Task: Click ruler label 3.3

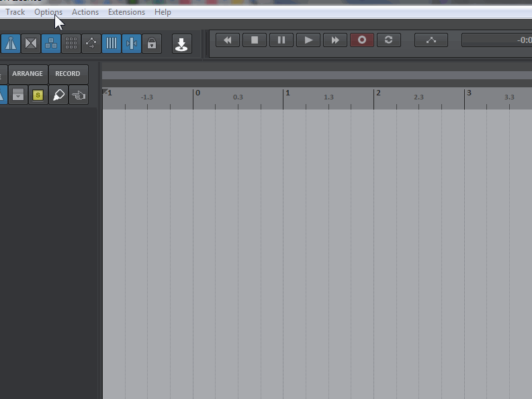Action: pos(509,97)
